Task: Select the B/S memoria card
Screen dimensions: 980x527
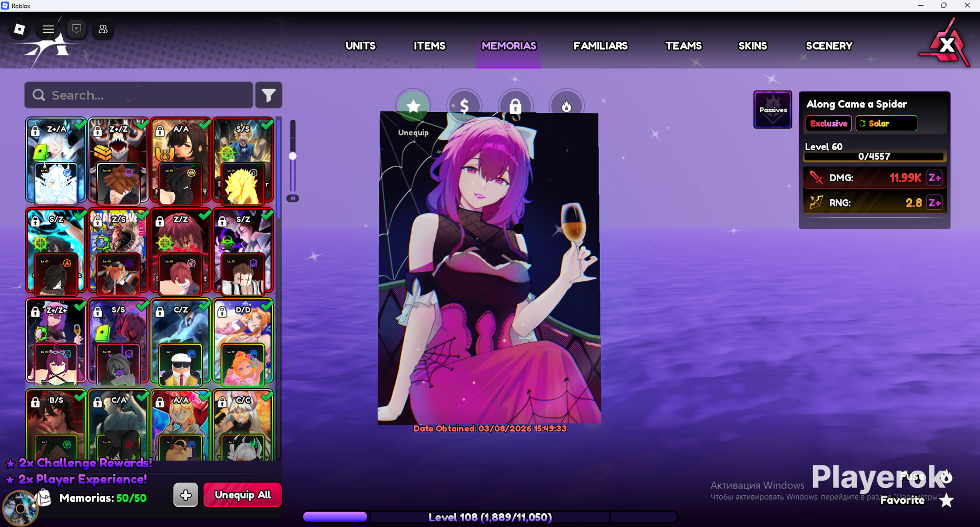Action: tap(56, 425)
